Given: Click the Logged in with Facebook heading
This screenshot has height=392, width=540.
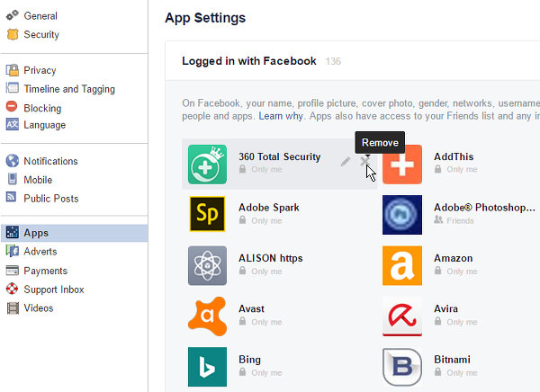Looking at the screenshot, I should pos(249,61).
